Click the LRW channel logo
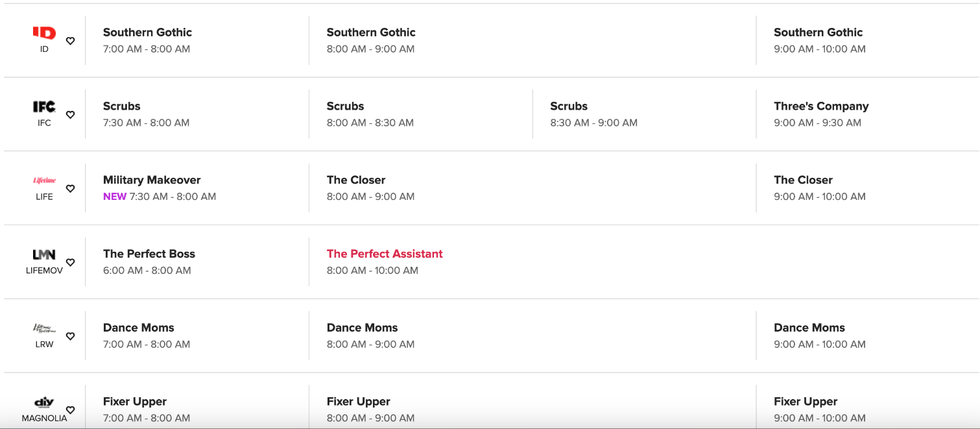The width and height of the screenshot is (980, 429). click(x=44, y=328)
